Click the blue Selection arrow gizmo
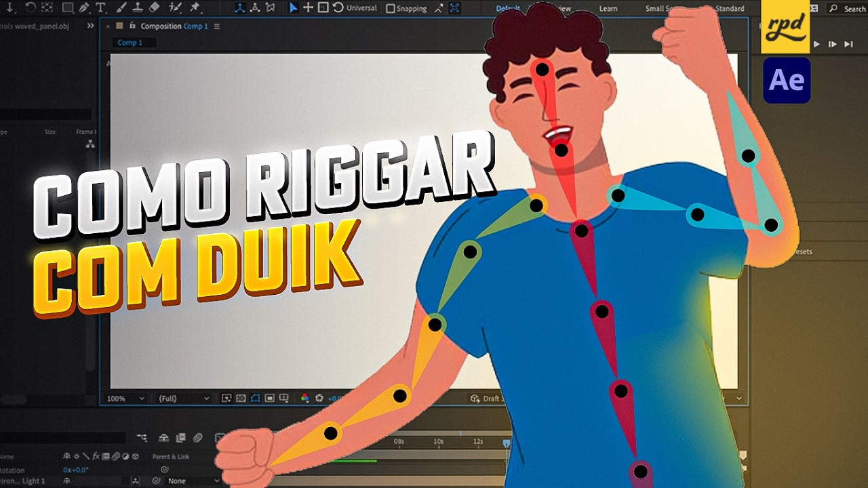 294,7
